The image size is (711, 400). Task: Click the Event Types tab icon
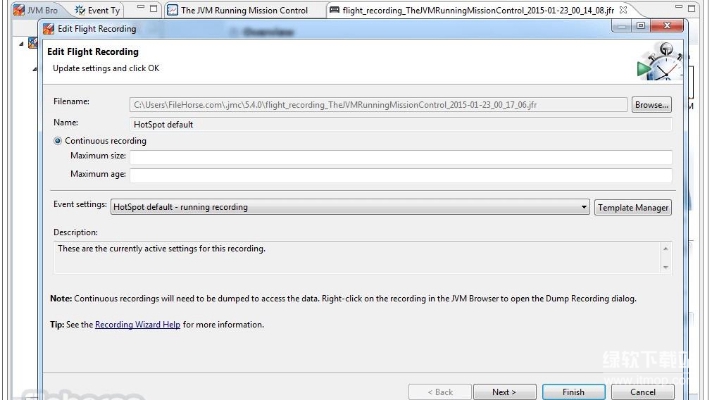pyautogui.click(x=80, y=10)
